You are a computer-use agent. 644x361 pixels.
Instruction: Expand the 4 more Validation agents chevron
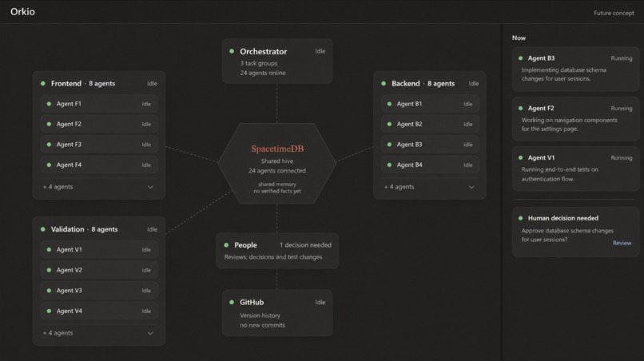click(150, 333)
